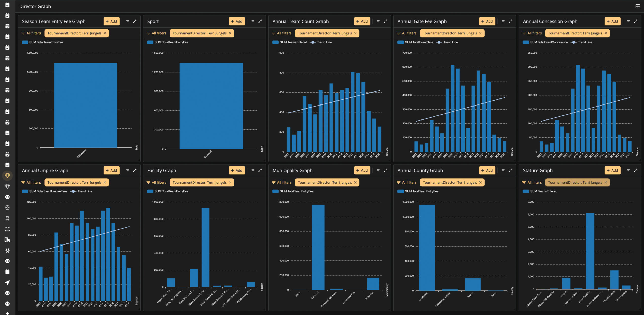Toggle Trend Line legend in Annual Umpire Graph
The height and width of the screenshot is (315, 644).
[81, 191]
